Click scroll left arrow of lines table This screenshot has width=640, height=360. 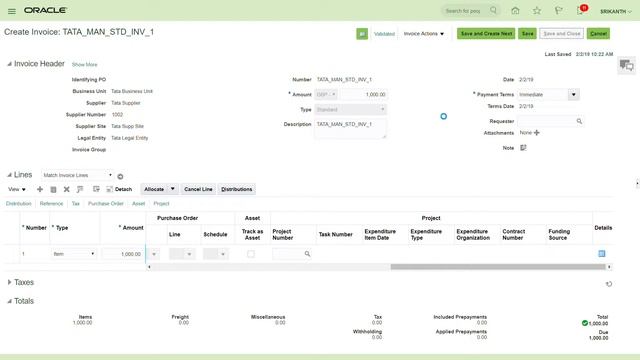[149, 267]
